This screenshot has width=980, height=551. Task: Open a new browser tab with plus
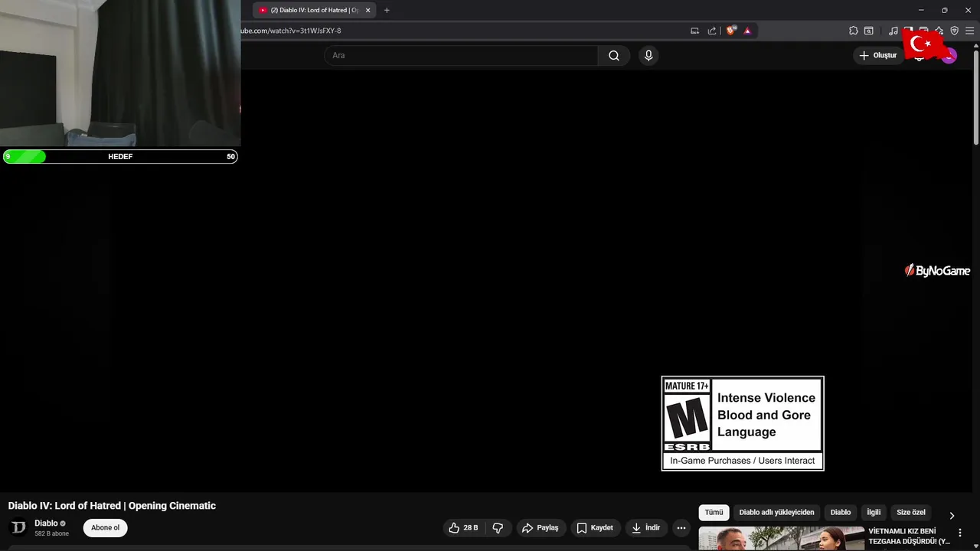tap(387, 10)
